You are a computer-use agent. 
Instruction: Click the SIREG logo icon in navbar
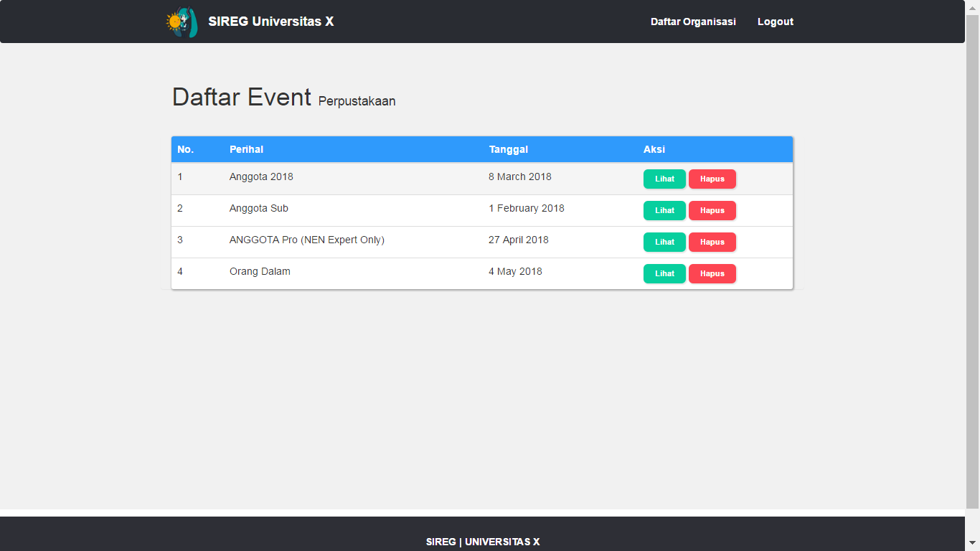point(181,22)
